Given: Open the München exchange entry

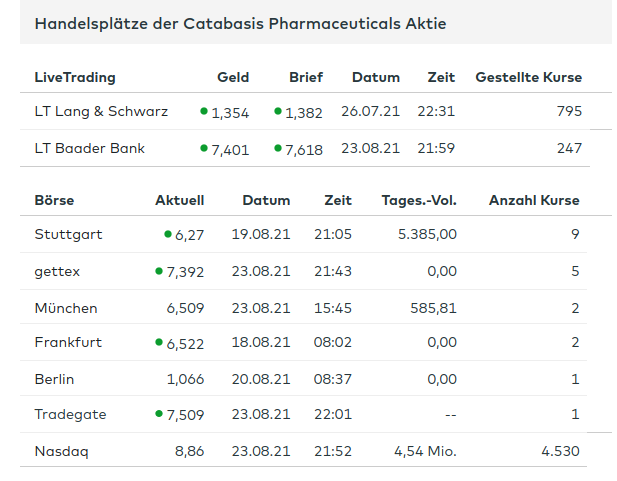Looking at the screenshot, I should 66,308.
